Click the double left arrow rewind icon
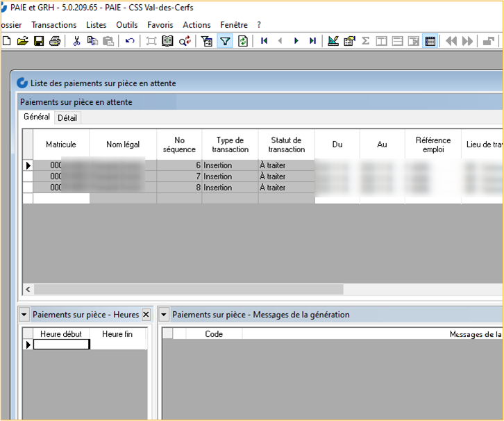 click(x=451, y=41)
